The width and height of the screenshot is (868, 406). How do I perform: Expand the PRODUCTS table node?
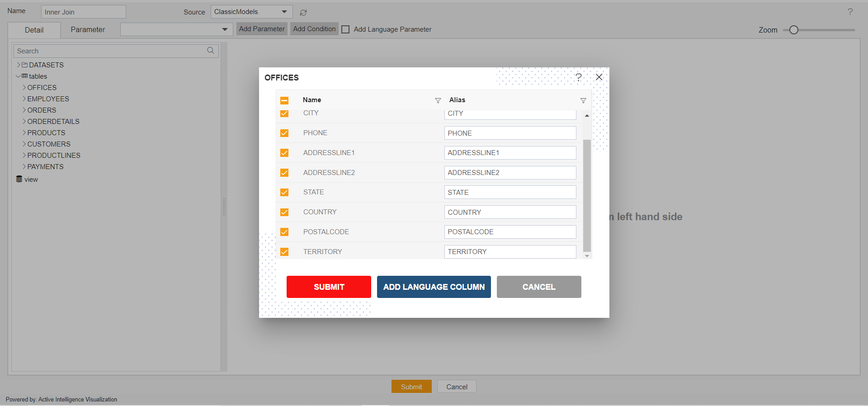pos(24,132)
